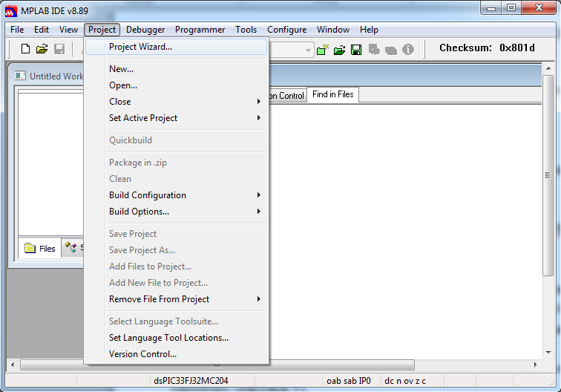
Task: Open the Help menu
Action: [x=369, y=30]
